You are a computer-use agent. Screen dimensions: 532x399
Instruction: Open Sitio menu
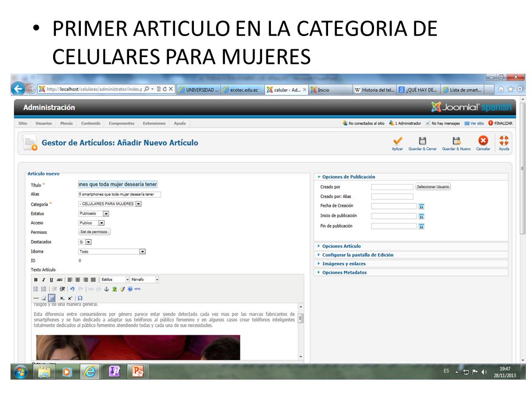coord(23,124)
